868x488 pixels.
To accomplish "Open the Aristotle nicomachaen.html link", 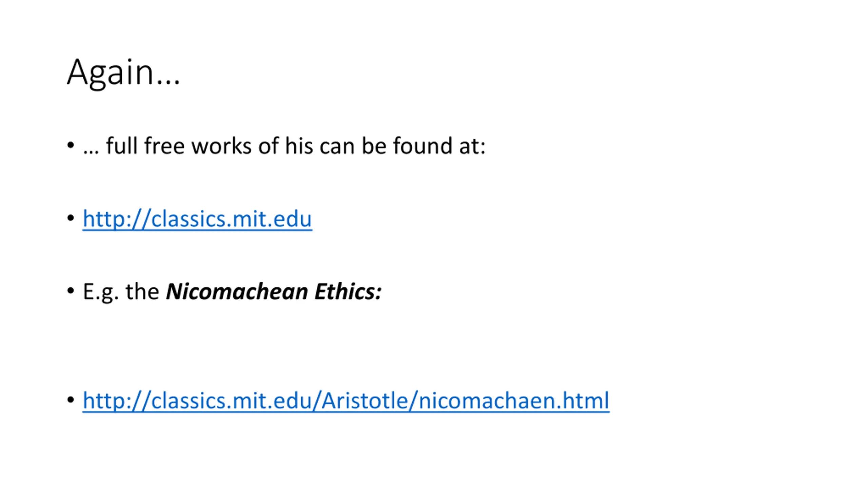I will [x=346, y=401].
